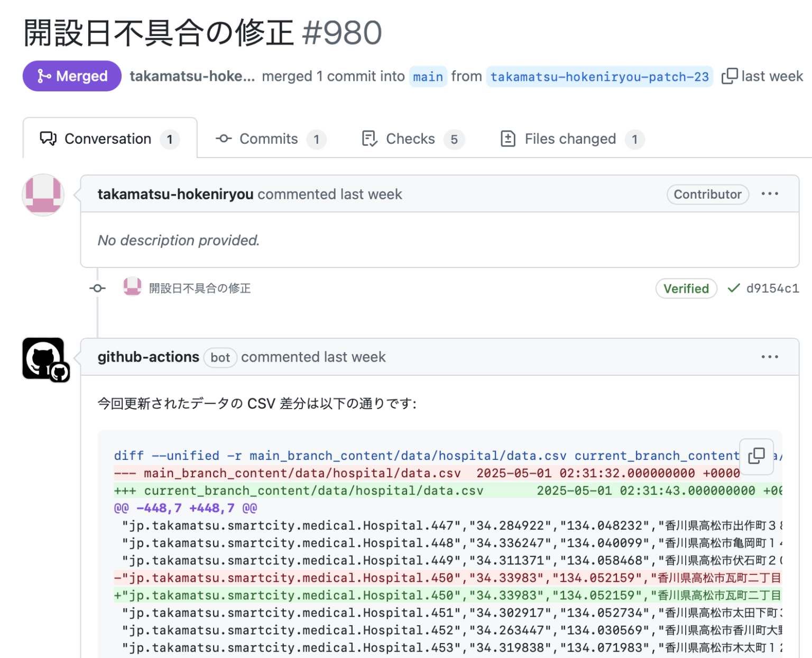Click the commit node icon in the timeline

(x=97, y=288)
